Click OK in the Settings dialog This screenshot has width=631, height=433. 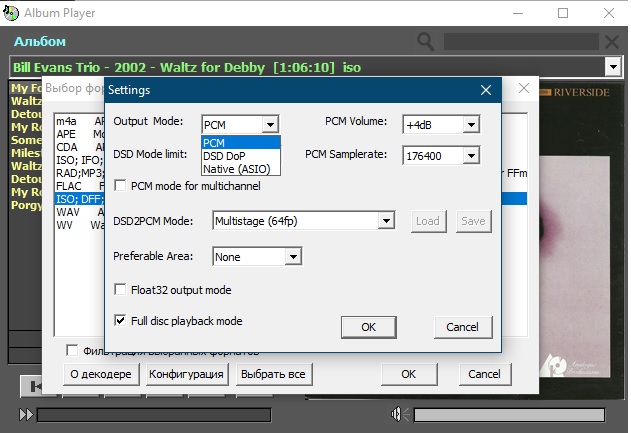369,327
